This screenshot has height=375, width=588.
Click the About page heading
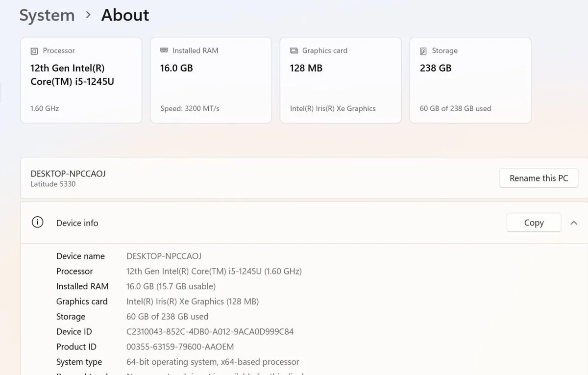125,15
